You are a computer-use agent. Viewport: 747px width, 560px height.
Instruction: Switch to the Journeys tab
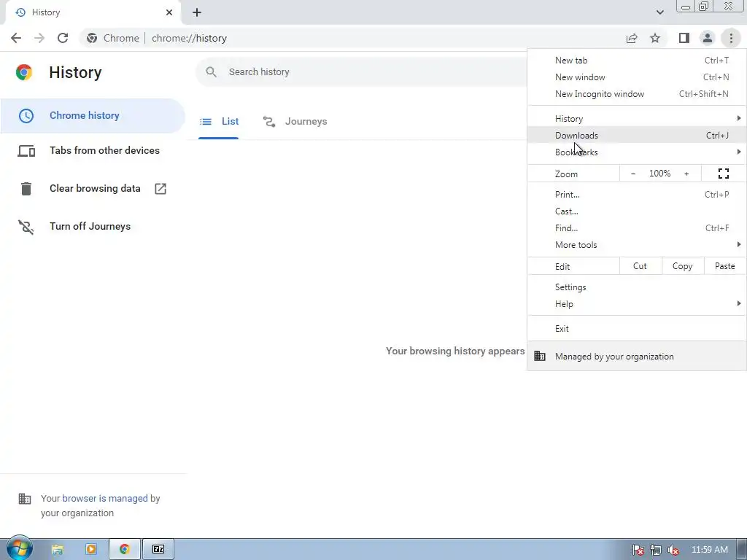[x=295, y=122]
